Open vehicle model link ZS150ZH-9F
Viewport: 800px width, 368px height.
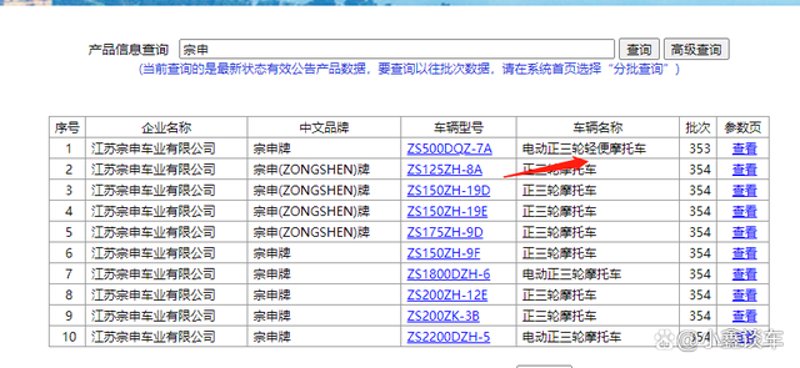pyautogui.click(x=443, y=253)
